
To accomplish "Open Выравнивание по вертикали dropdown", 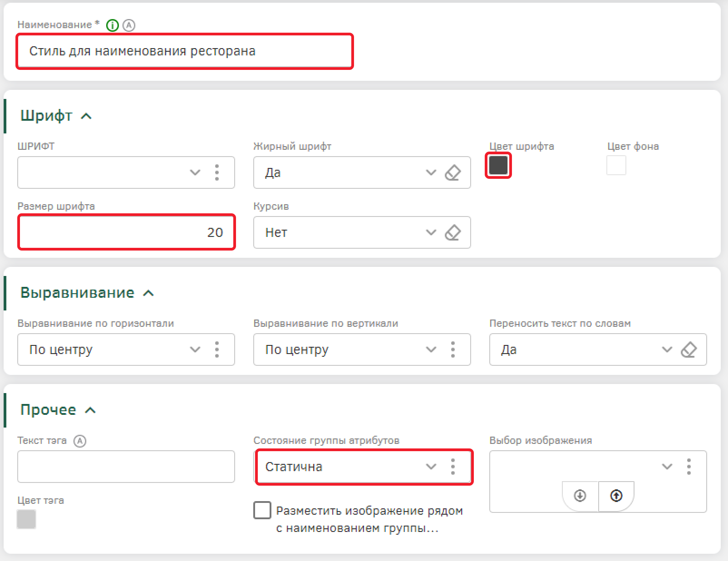I will 431,349.
